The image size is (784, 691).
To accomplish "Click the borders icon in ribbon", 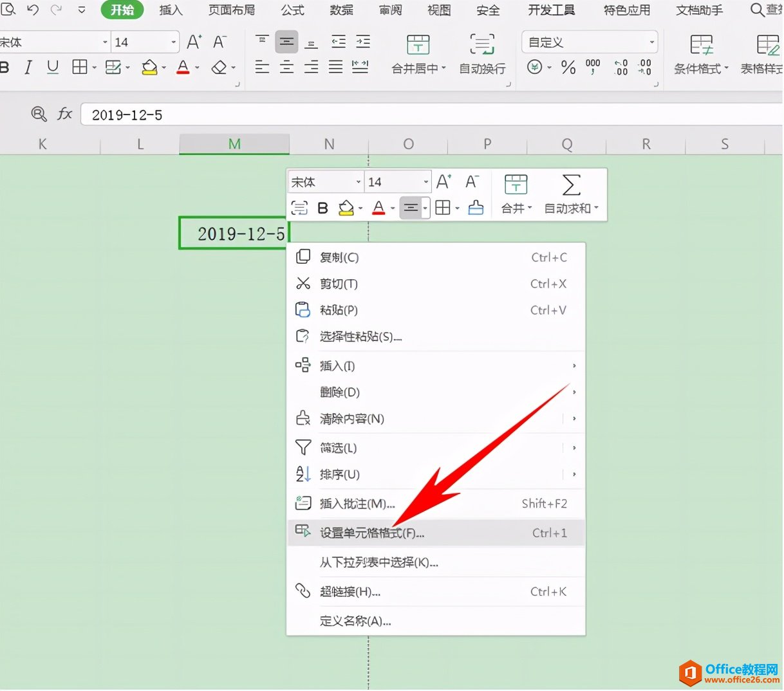I will (x=80, y=67).
